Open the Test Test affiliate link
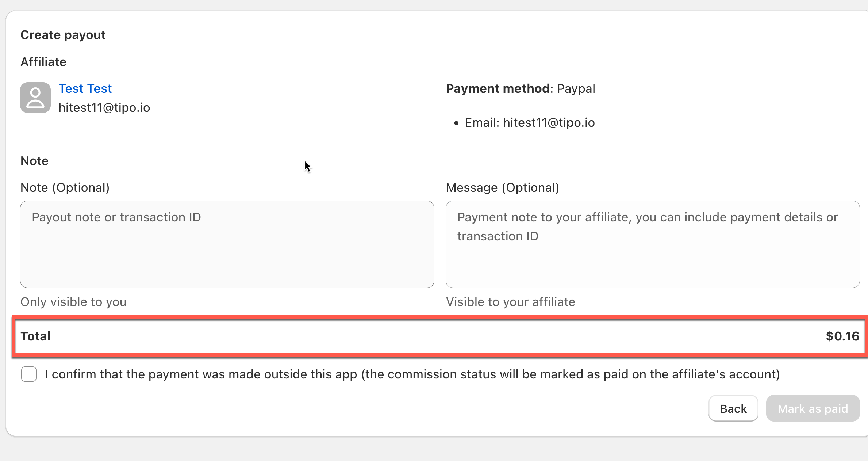Image resolution: width=868 pixels, height=461 pixels. pos(85,89)
